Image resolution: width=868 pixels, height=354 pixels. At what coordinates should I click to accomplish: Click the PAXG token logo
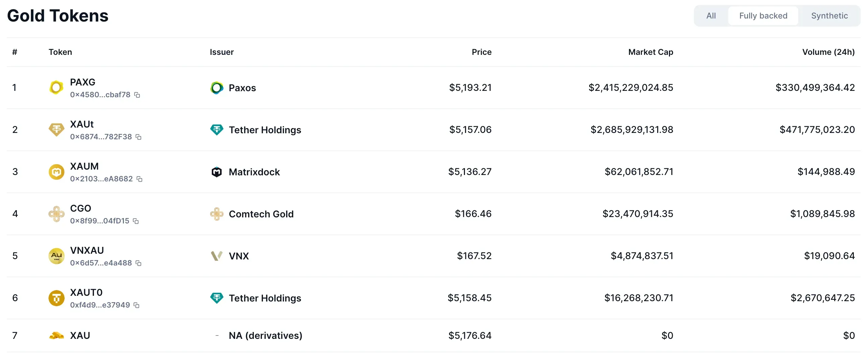[x=56, y=87]
